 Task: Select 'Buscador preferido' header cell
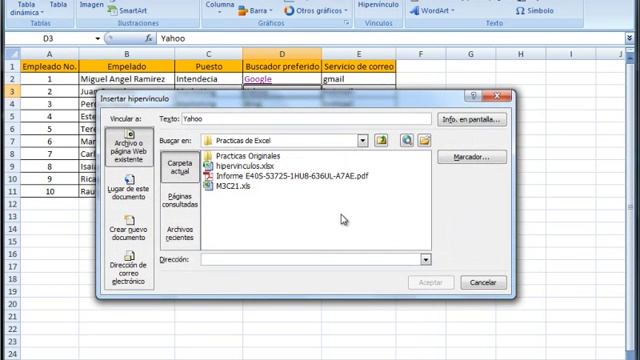click(282, 66)
